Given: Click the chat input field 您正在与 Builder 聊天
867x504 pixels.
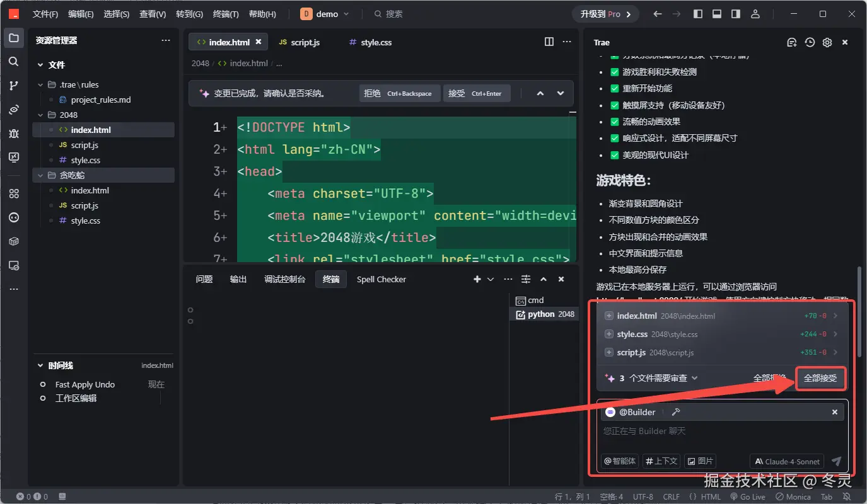Looking at the screenshot, I should point(722,432).
